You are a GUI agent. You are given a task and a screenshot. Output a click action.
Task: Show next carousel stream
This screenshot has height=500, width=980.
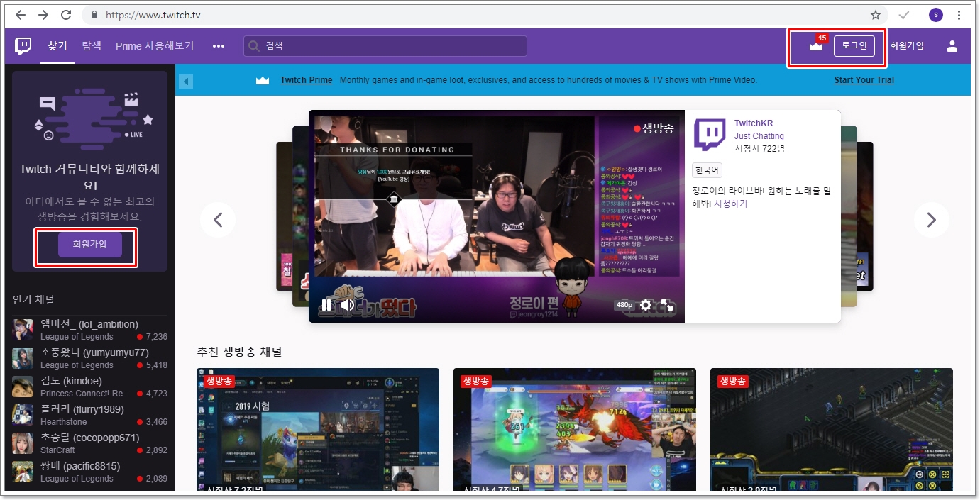tap(931, 220)
